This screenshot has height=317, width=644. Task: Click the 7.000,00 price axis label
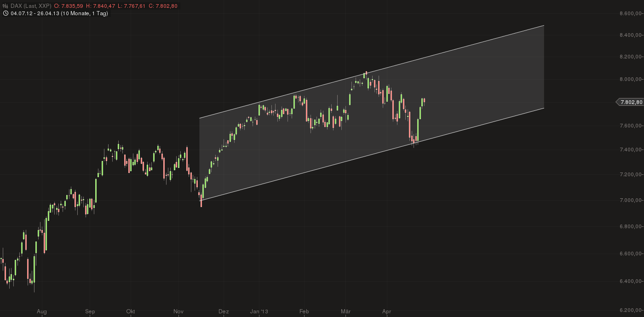coord(630,200)
